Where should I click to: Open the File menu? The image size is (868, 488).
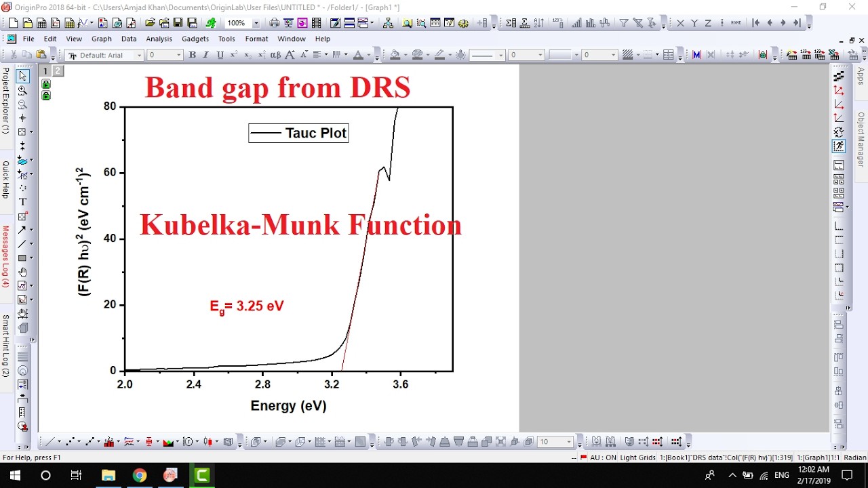(x=28, y=39)
